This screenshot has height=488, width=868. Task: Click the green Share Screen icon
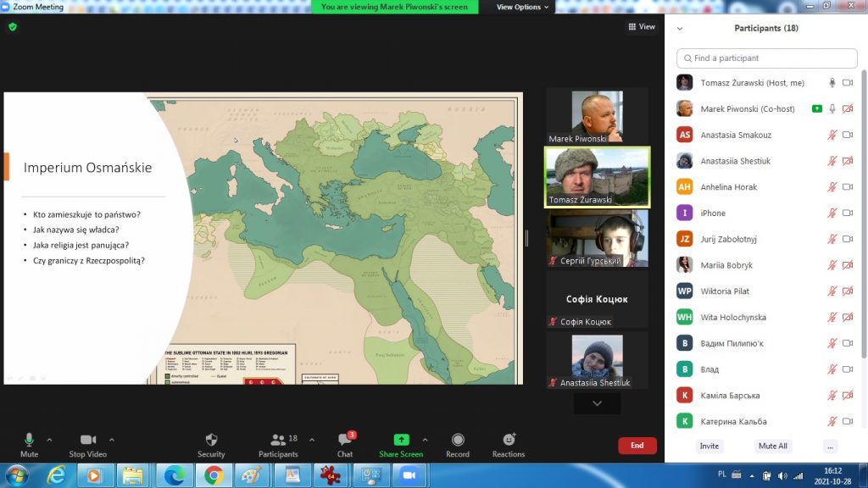(x=401, y=441)
